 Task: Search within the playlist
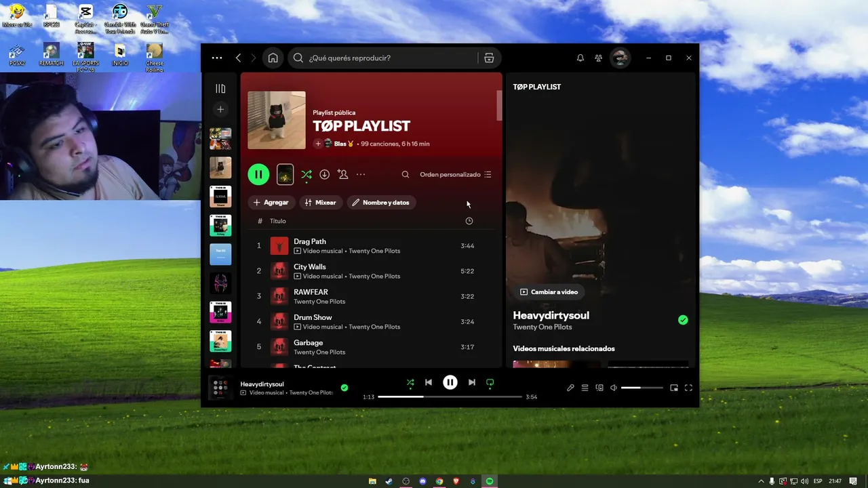coord(406,174)
